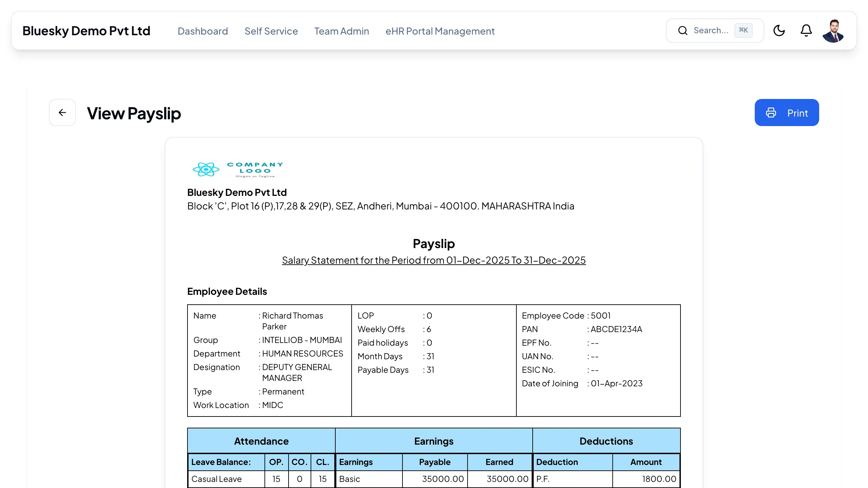Toggle dark mode with the moon icon
The width and height of the screenshot is (868, 488).
click(779, 30)
